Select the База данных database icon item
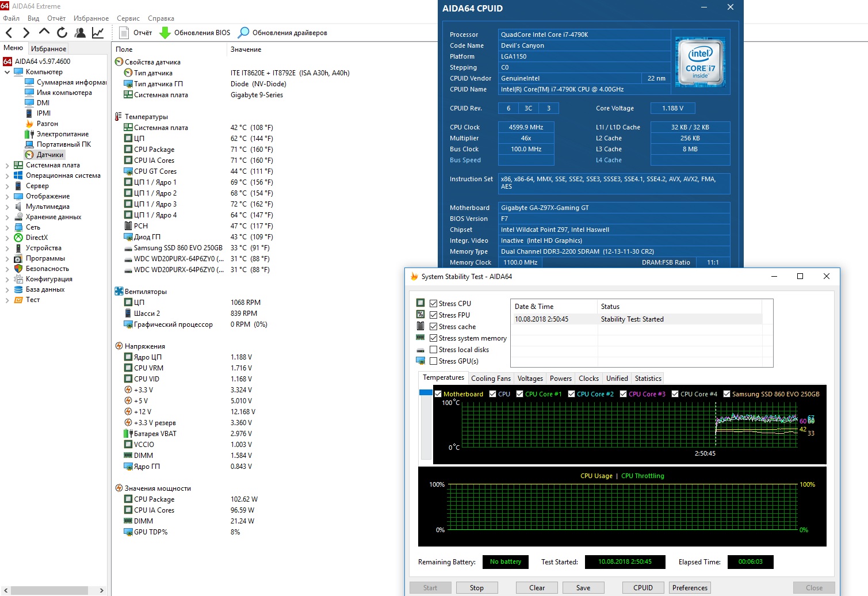The height and width of the screenshot is (596, 868). [x=18, y=289]
